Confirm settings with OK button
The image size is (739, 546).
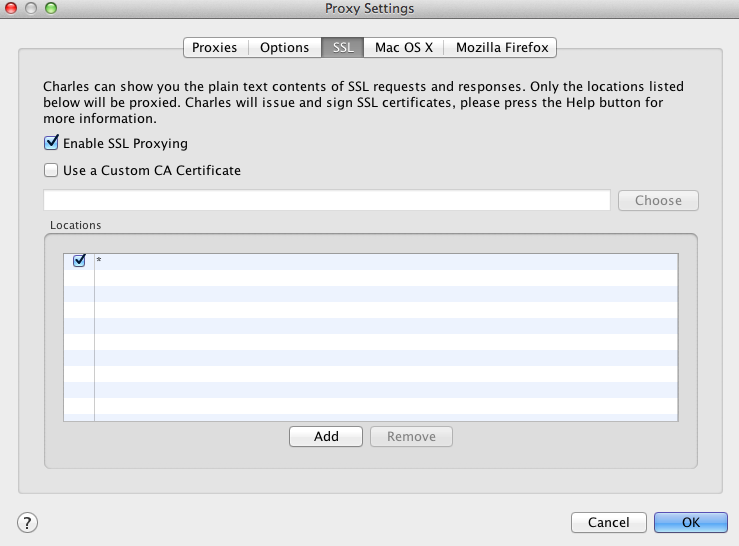(690, 522)
